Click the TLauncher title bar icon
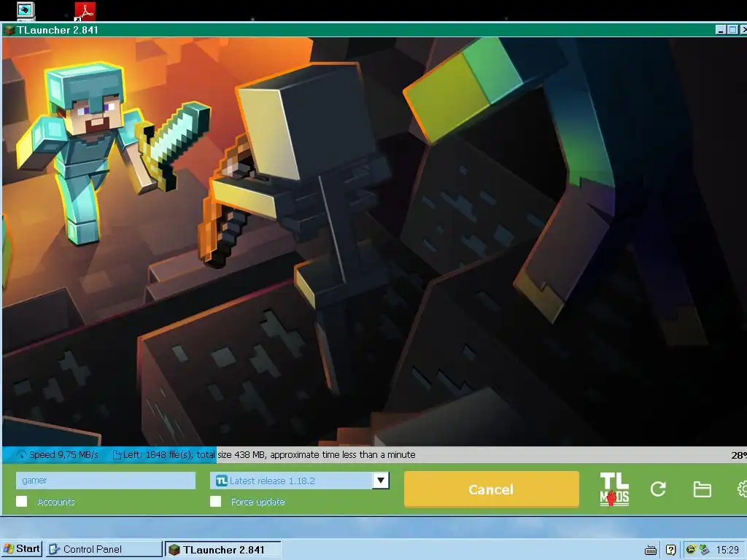 coord(9,30)
